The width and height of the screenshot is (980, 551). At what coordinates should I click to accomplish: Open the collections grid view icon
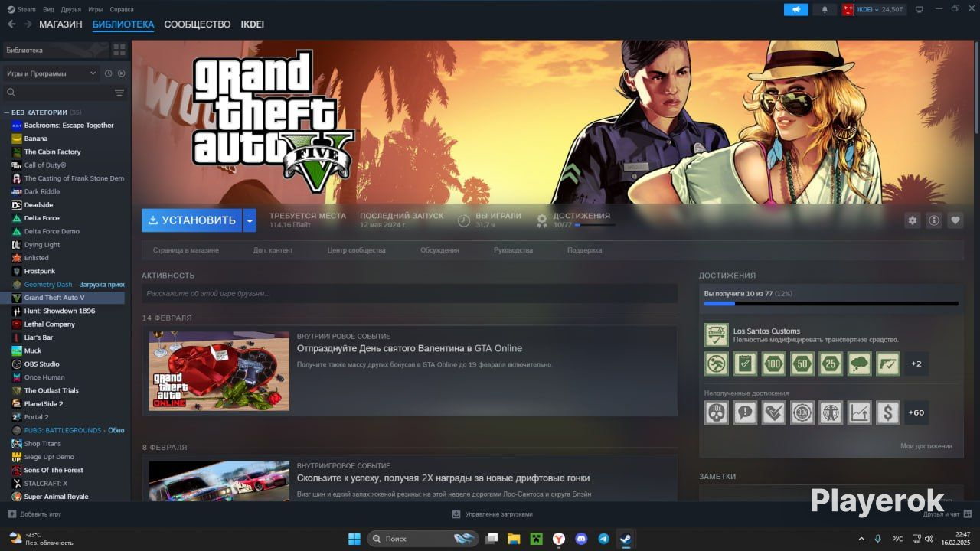coord(119,50)
